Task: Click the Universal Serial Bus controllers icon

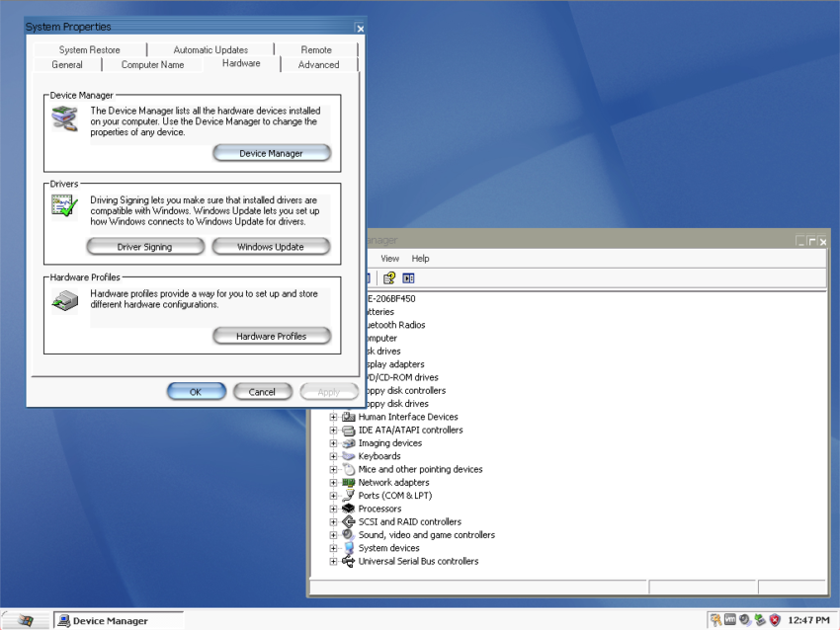Action: click(x=348, y=561)
